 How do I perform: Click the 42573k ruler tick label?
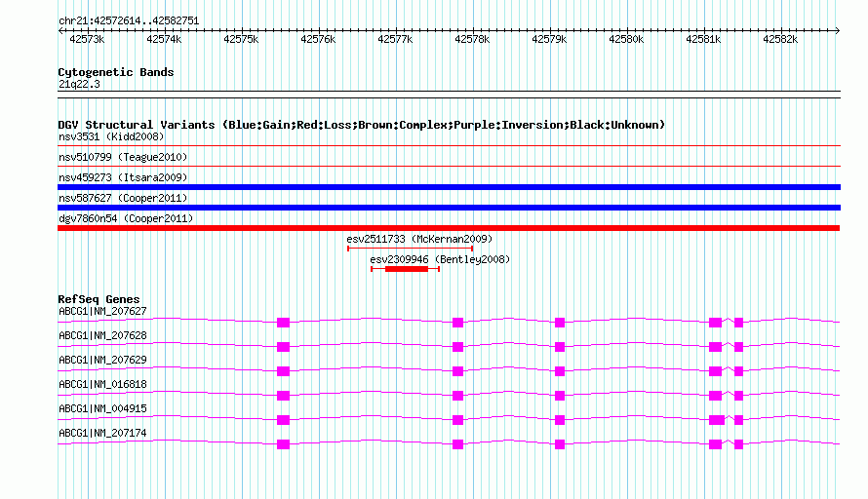point(87,39)
